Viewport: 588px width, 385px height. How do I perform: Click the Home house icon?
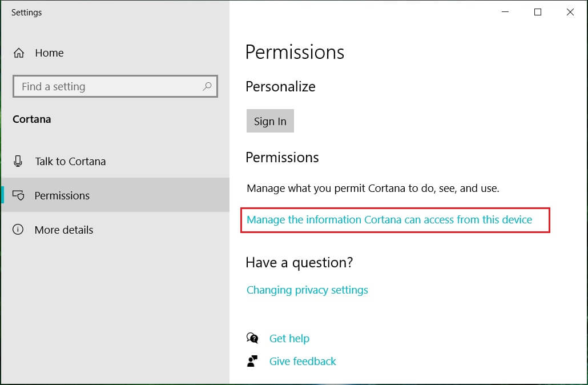(x=19, y=53)
